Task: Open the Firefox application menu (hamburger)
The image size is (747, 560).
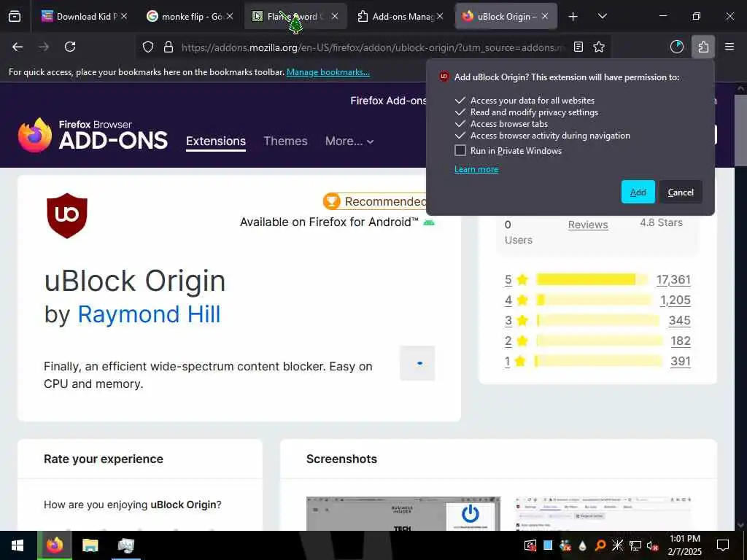Action: coord(729,47)
